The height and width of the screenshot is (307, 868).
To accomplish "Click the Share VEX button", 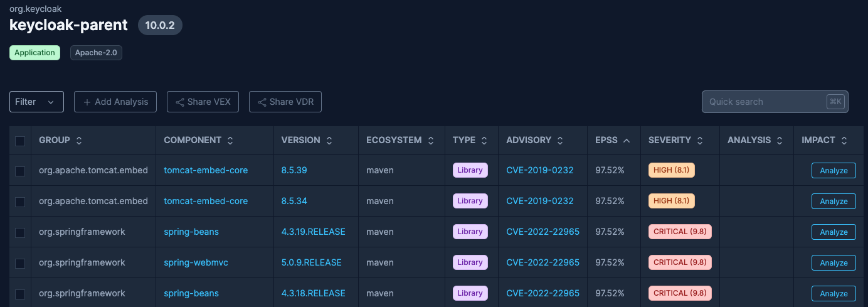I will pyautogui.click(x=203, y=102).
